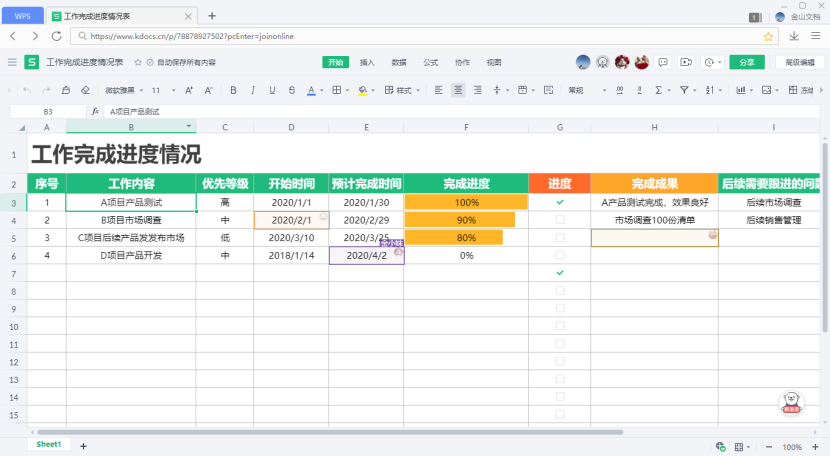Align text left

438,91
